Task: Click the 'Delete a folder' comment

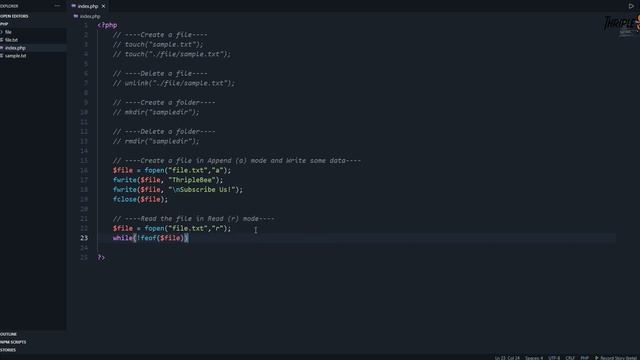Action: click(x=164, y=132)
